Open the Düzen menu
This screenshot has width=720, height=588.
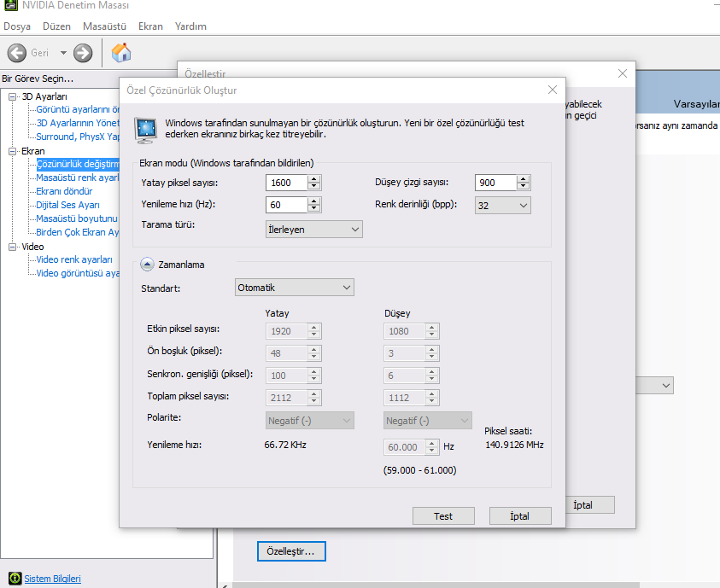[56, 26]
